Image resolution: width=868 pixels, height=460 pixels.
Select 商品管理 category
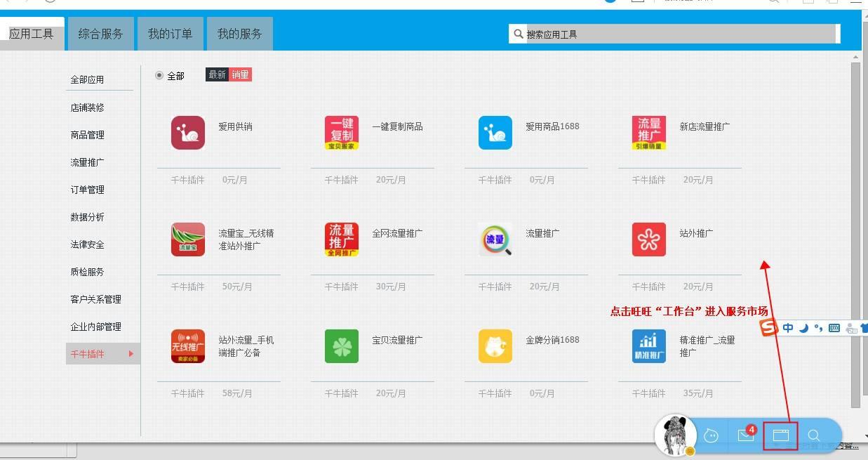(87, 135)
